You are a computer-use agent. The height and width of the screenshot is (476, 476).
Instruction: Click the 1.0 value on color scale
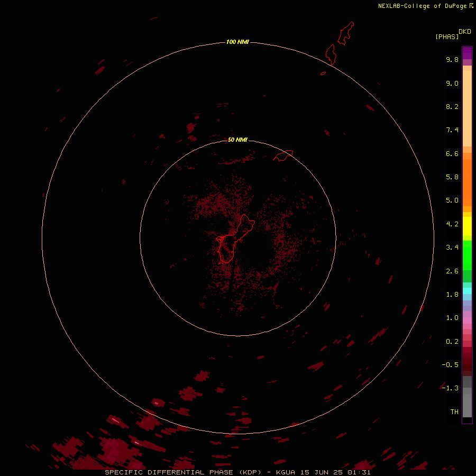coord(452,318)
